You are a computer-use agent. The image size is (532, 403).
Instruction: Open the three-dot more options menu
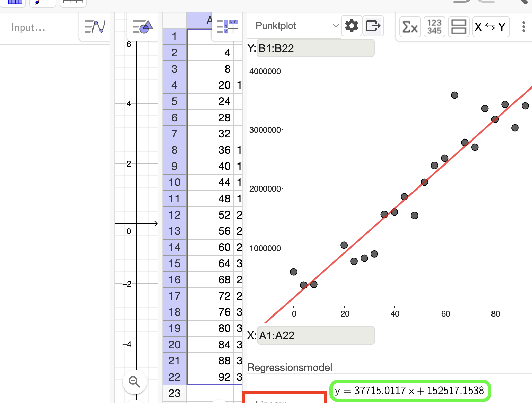[x=523, y=27]
